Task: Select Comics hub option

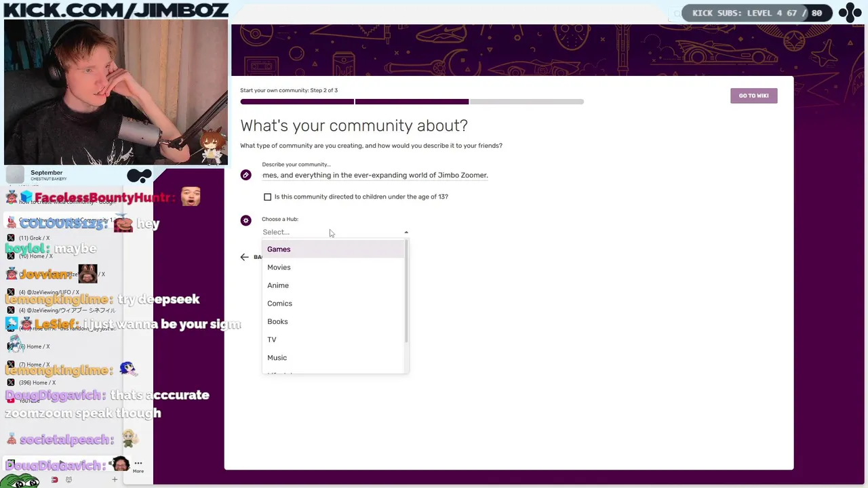Action: coord(333,304)
